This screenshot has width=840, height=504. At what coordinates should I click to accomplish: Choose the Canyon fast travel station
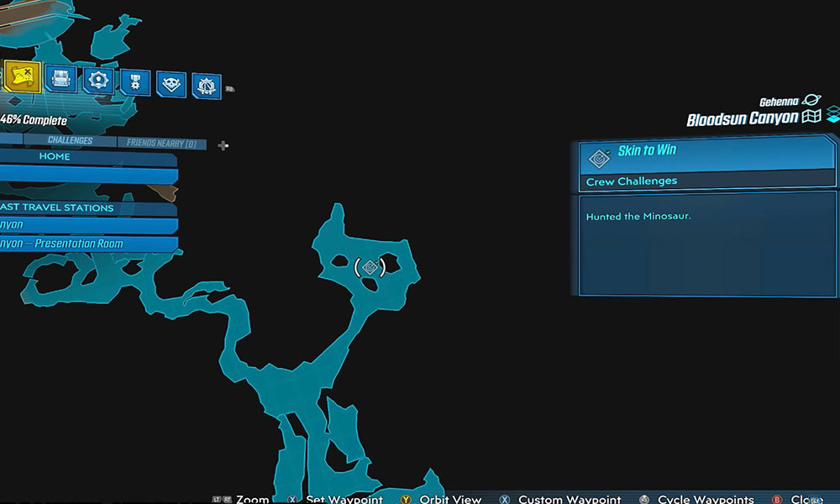point(88,225)
